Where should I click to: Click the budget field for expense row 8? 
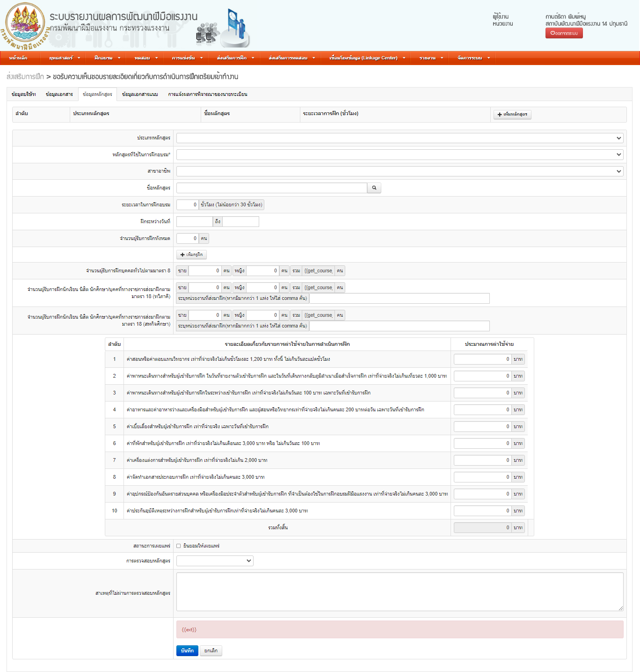483,477
